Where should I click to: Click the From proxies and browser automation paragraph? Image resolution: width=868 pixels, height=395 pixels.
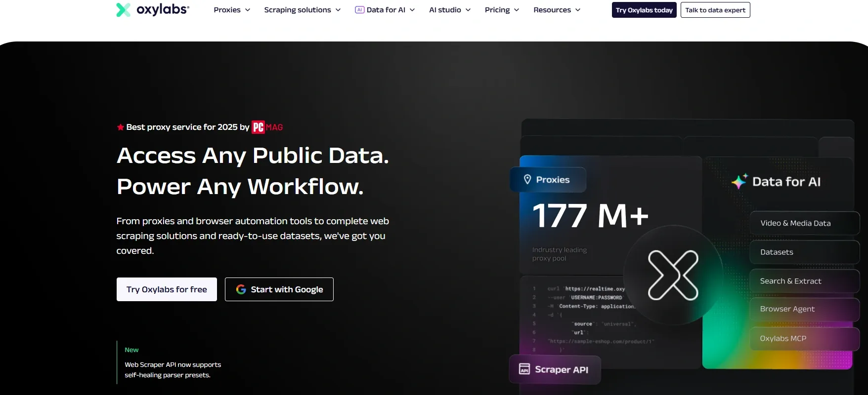click(253, 236)
